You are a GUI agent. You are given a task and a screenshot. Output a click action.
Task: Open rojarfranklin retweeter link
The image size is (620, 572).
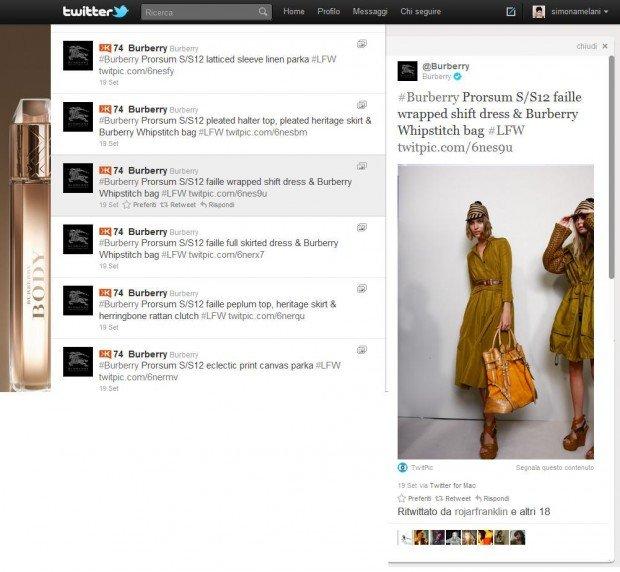tap(481, 512)
